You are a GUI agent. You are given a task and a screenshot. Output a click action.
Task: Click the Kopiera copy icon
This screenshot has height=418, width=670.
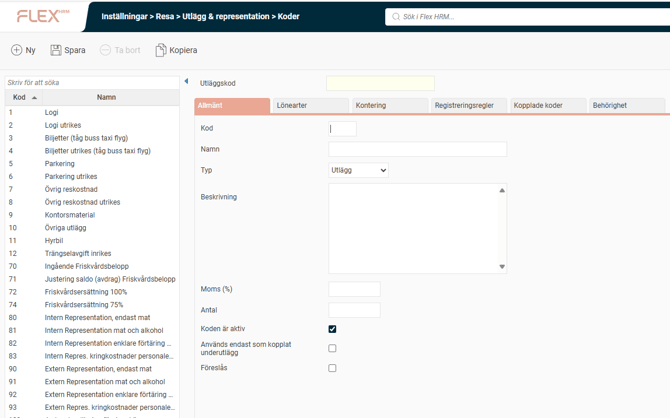tap(160, 50)
